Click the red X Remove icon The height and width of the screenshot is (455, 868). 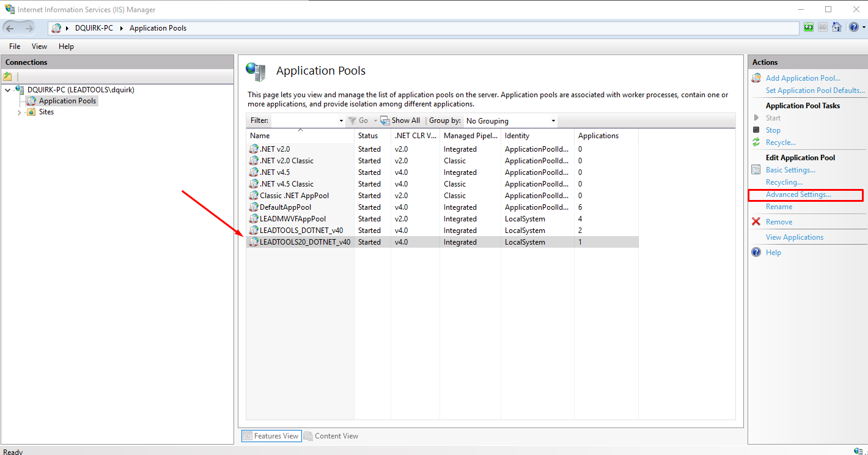[756, 222]
